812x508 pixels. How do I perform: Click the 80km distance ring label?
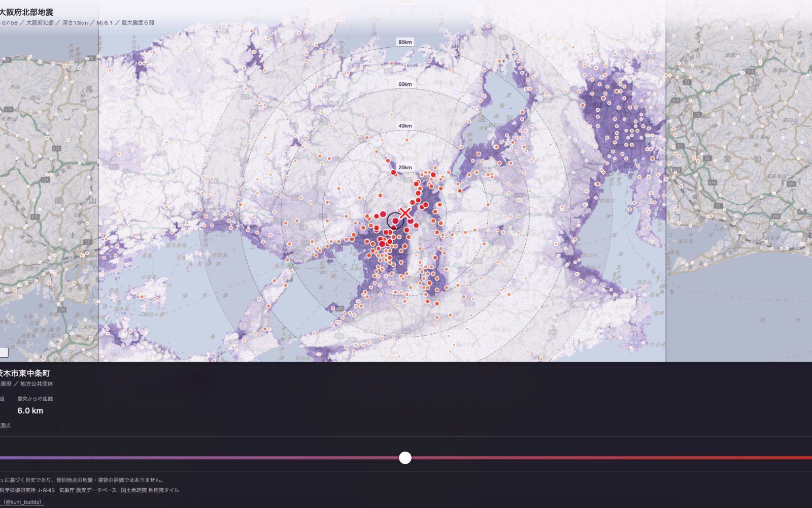tap(405, 42)
